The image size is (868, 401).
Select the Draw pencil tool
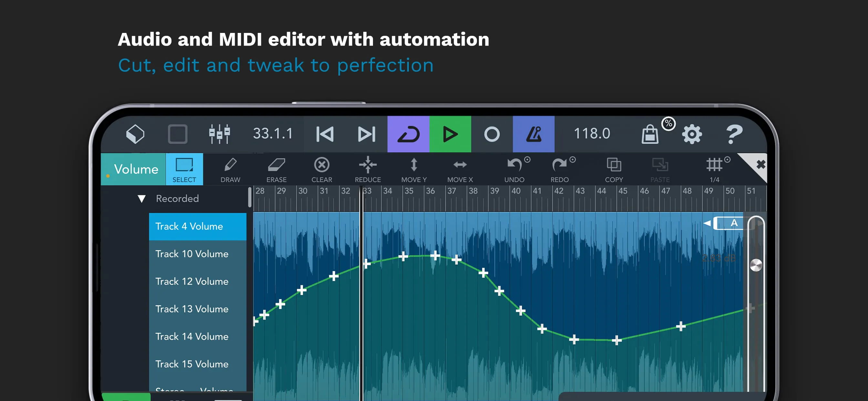point(231,169)
